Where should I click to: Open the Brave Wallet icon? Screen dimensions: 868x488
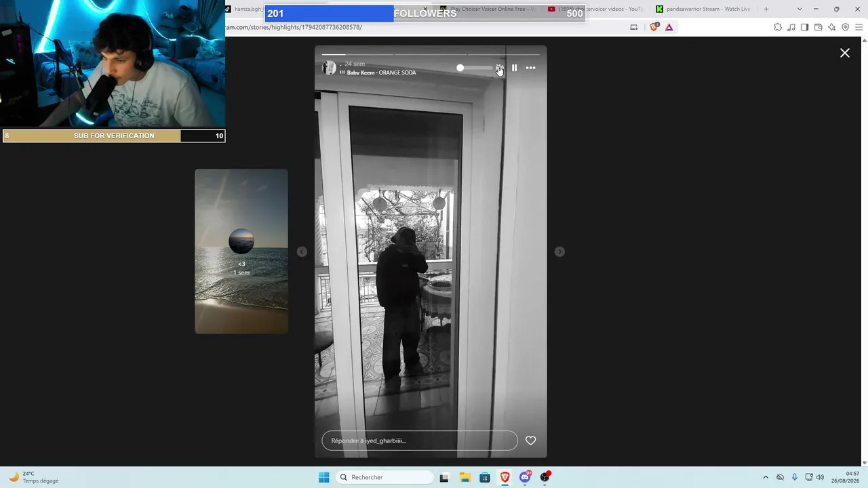(x=818, y=27)
